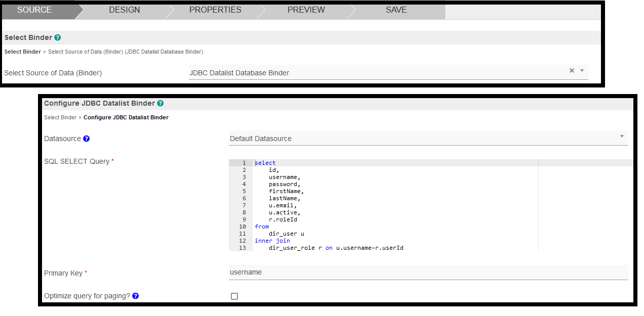Click the SOURCE step tab
This screenshot has height=316, width=644.
point(34,10)
